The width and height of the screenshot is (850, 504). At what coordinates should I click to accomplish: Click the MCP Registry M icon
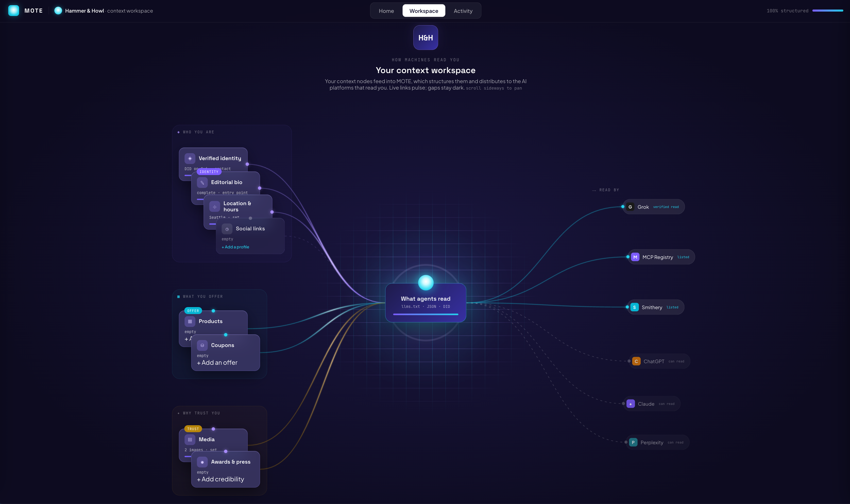(x=635, y=257)
